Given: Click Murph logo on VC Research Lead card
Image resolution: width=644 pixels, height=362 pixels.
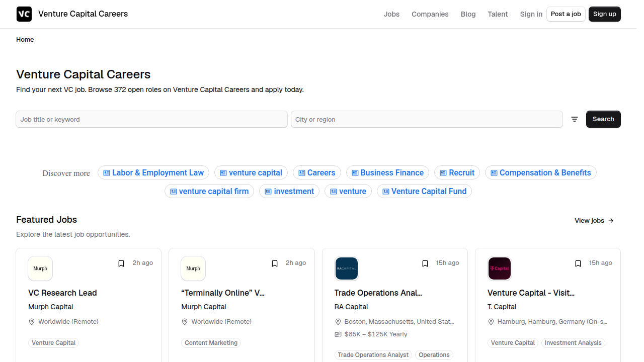Looking at the screenshot, I should pyautogui.click(x=40, y=268).
